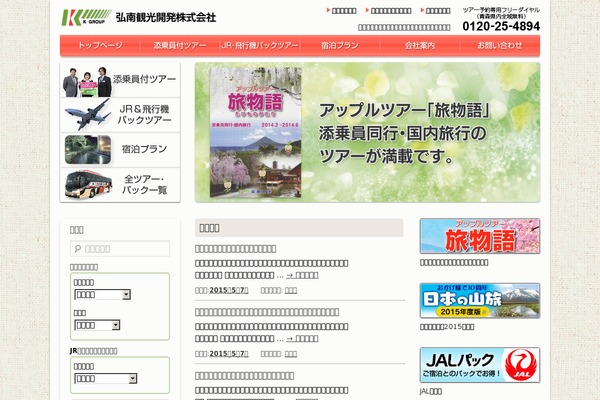
Task: Click the JALパック banner with crane logo
Action: pos(480,365)
